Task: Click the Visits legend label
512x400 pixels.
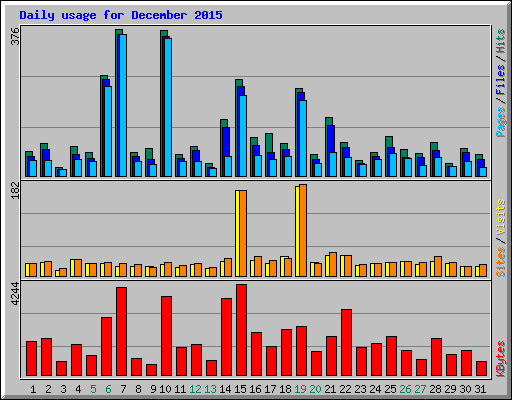Action: (500, 217)
